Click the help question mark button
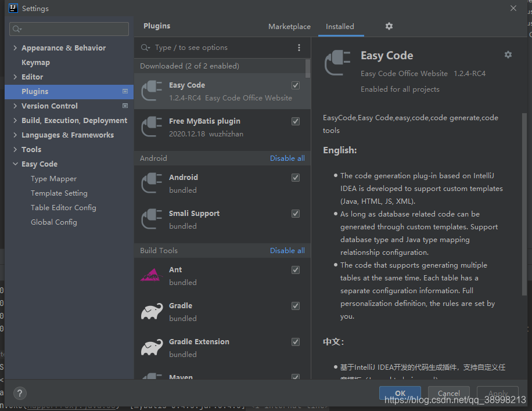The height and width of the screenshot is (411, 532). pyautogui.click(x=20, y=394)
